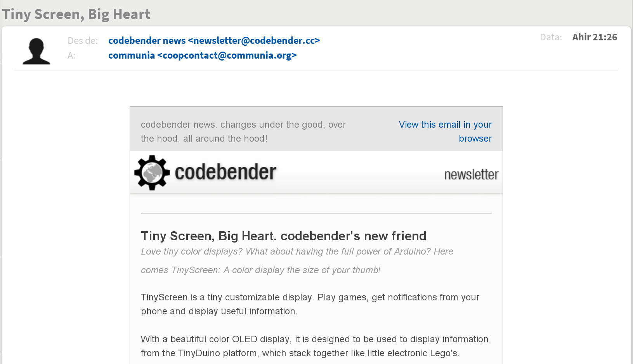Image resolution: width=633 pixels, height=364 pixels.
Task: Open View this email in your browser
Action: [x=445, y=132]
